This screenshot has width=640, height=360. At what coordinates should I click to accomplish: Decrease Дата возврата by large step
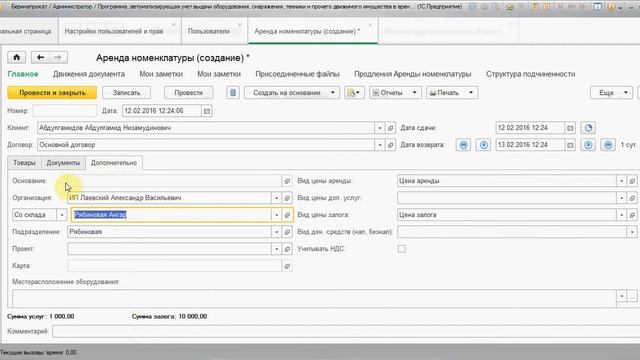pyautogui.click(x=463, y=145)
